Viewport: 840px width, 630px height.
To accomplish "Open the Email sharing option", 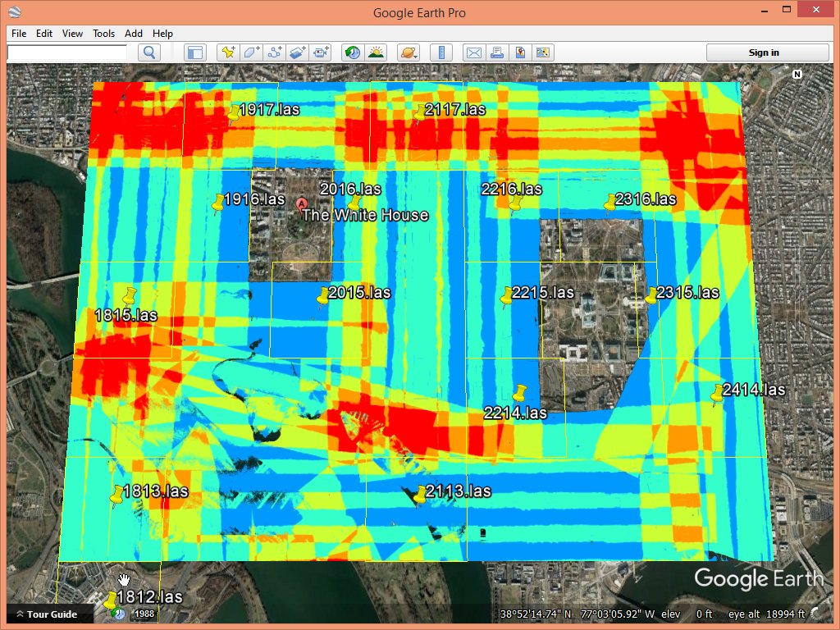I will 473,52.
